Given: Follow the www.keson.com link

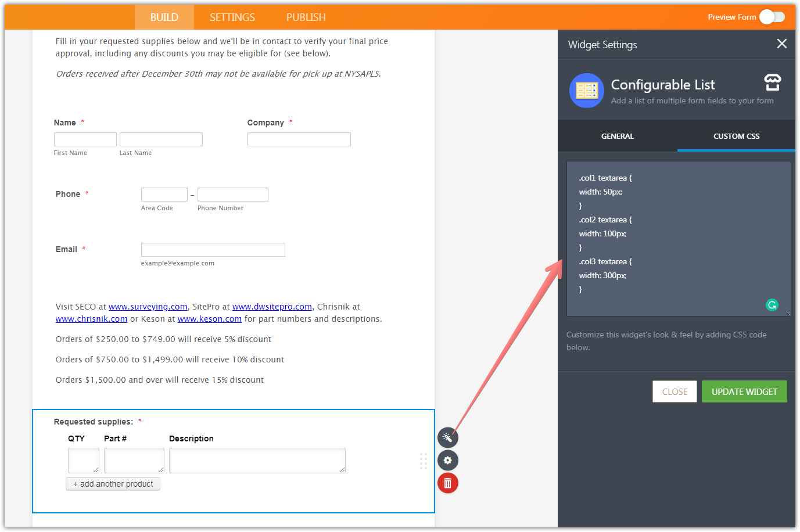Looking at the screenshot, I should pos(209,319).
